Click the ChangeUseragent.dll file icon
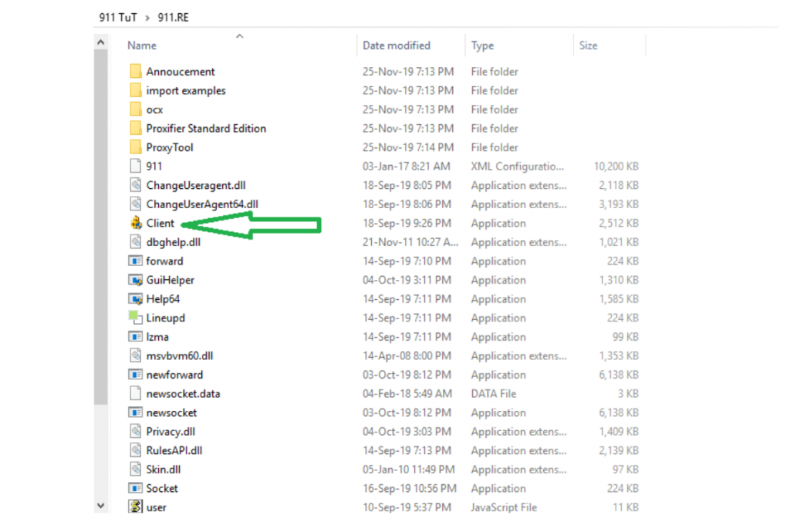The width and height of the screenshot is (790, 532). pyautogui.click(x=136, y=185)
